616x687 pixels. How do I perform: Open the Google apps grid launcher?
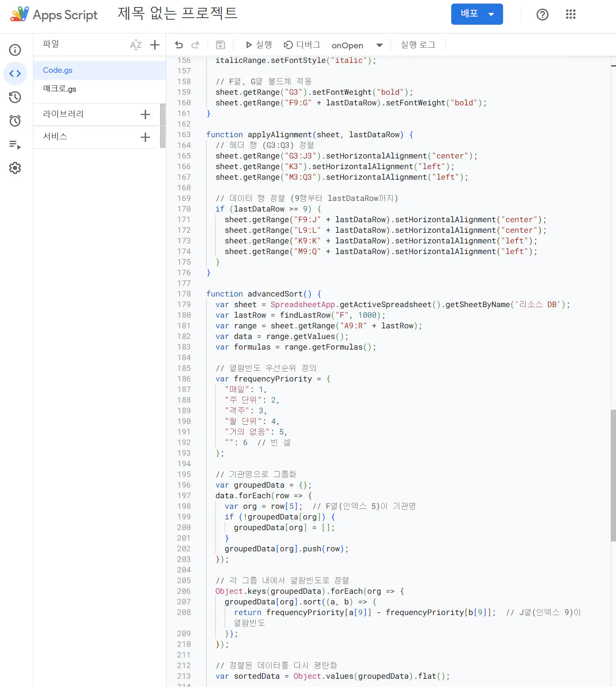(570, 15)
